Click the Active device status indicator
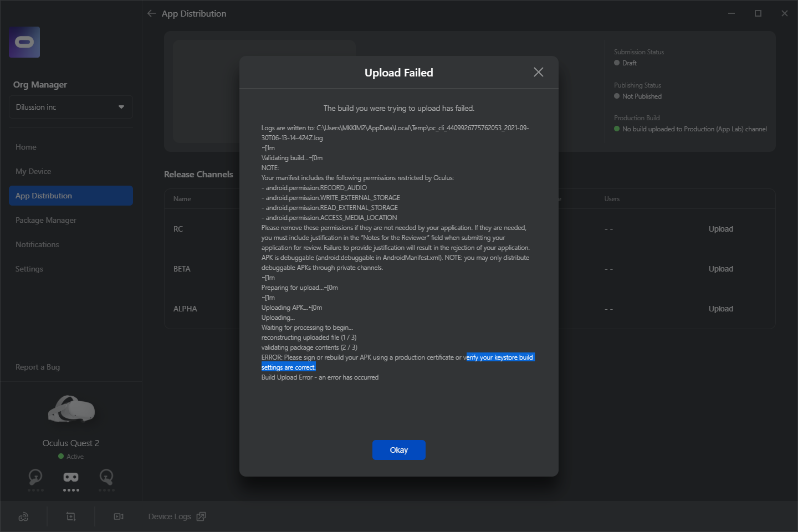 (x=71, y=457)
